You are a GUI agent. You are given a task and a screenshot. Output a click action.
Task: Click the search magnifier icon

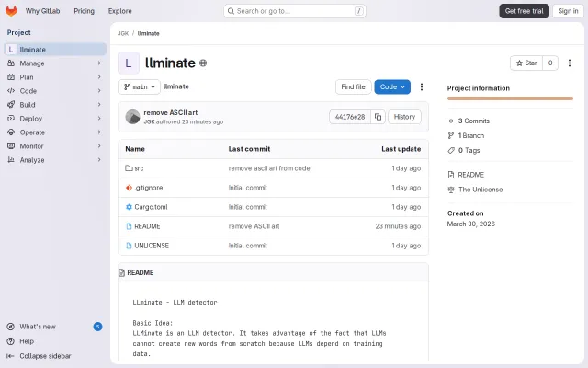[x=231, y=11]
